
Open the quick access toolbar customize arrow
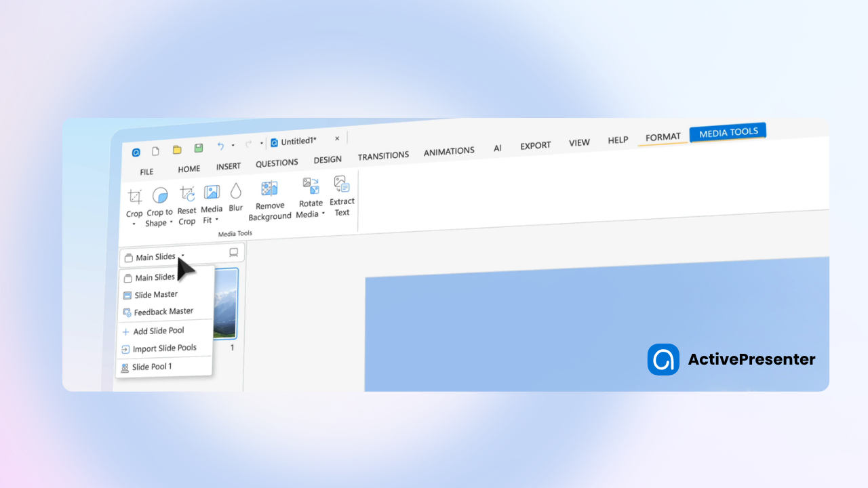coord(262,144)
